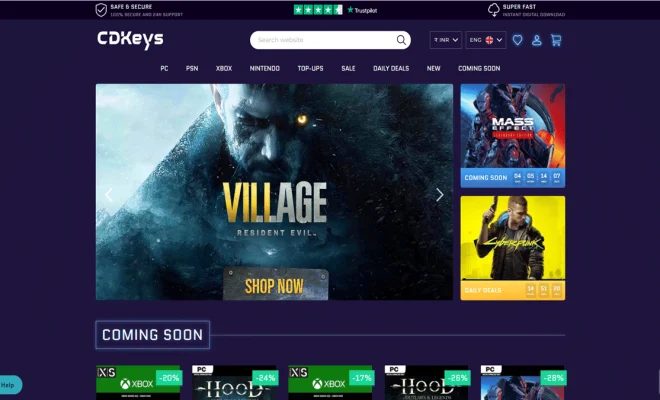
Task: Open the Hood product with -24% badge
Action: coord(234,382)
